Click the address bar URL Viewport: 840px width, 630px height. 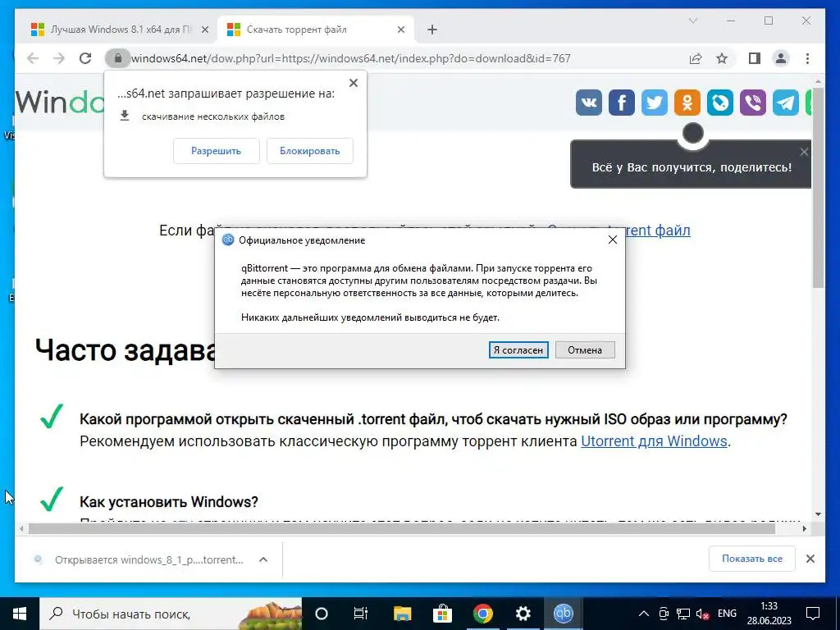pyautogui.click(x=351, y=58)
